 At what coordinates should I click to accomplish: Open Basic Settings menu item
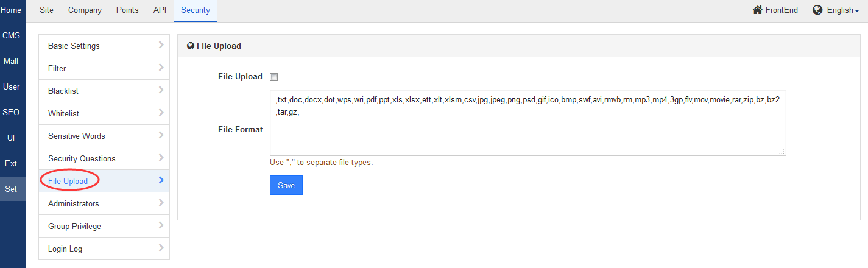(x=104, y=46)
